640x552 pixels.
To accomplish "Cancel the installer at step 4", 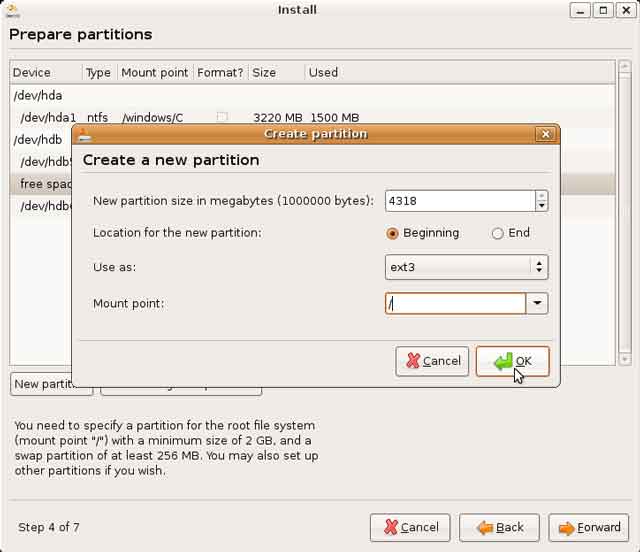I will 409,527.
